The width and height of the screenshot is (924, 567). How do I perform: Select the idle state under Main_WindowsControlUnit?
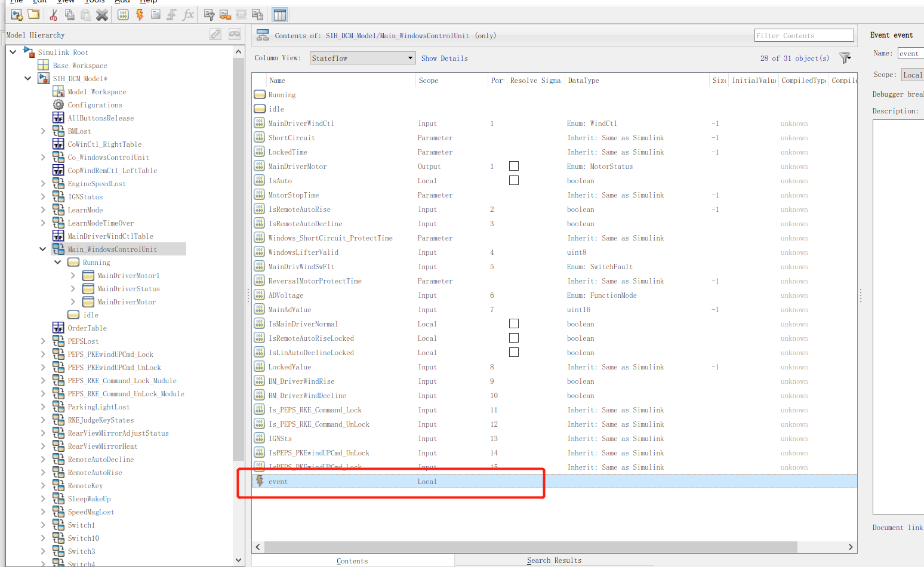[x=91, y=315]
